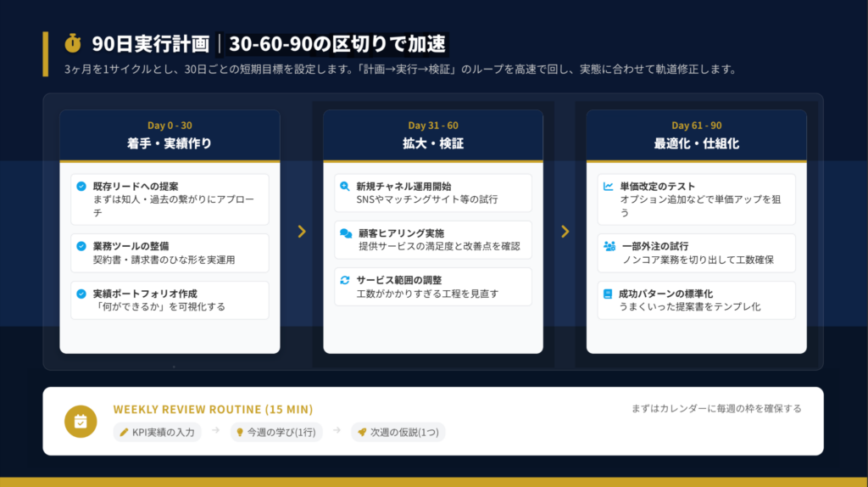Click the chat bubbles icon beside 顧客ヒアリング実施
Viewport: 868px width, 487px height.
(x=345, y=233)
